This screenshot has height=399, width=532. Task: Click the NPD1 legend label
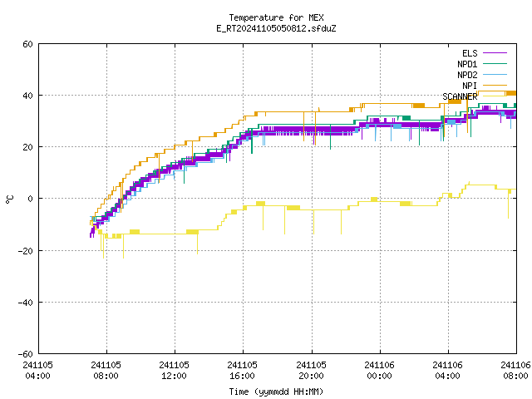tap(467, 64)
